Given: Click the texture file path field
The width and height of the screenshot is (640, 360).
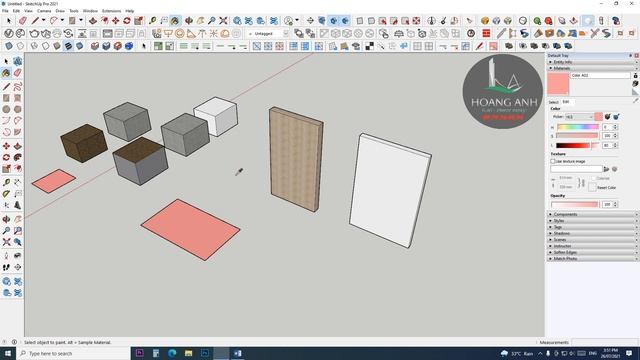Looking at the screenshot, I should 576,169.
